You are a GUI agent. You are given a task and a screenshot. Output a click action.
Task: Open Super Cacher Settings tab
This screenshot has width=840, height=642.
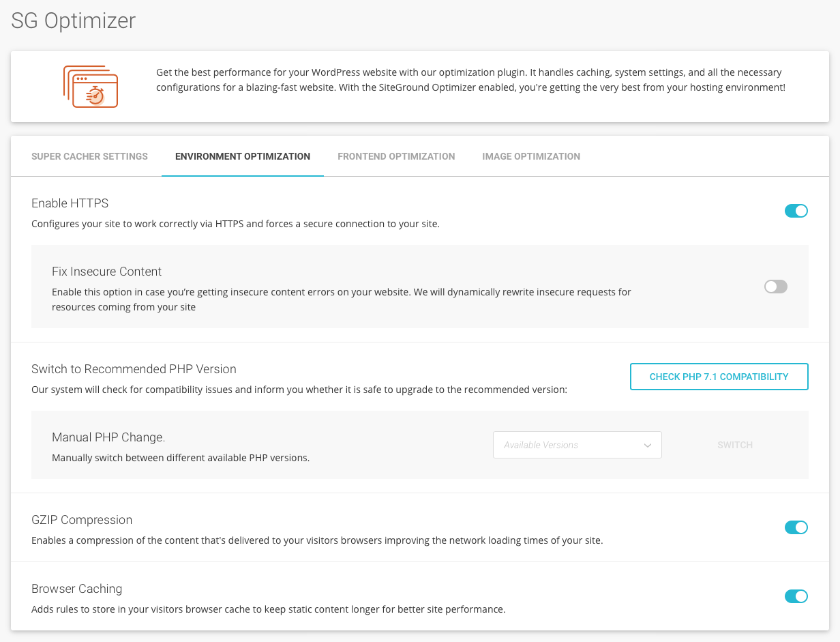click(x=89, y=156)
